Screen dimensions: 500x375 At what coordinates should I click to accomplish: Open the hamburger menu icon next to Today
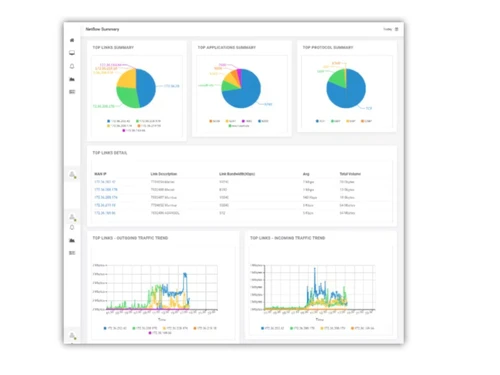click(x=397, y=29)
